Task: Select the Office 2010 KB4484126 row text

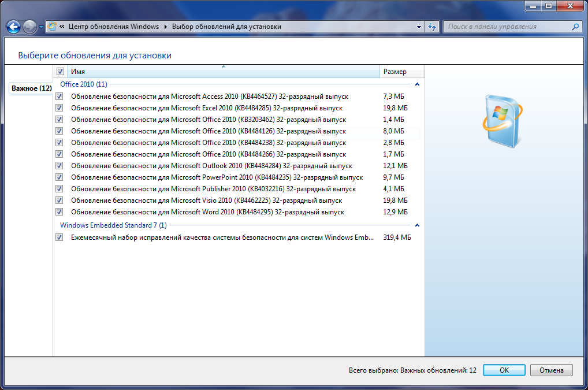Action: (x=209, y=131)
